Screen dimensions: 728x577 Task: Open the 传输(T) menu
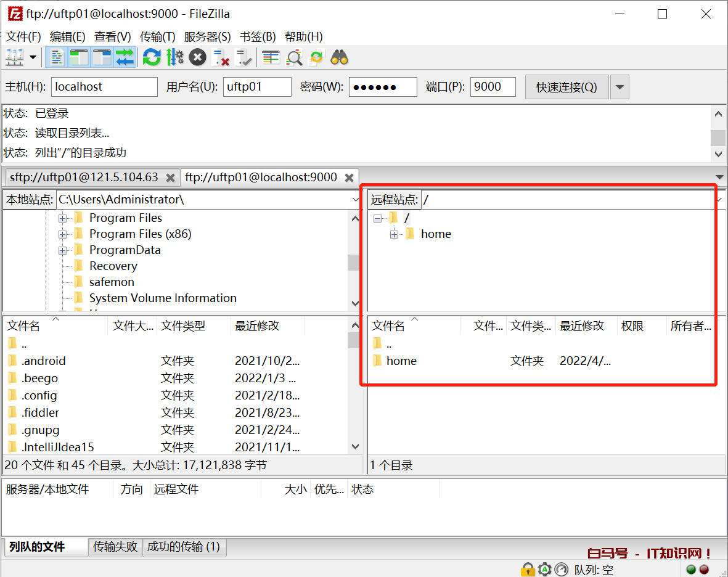pos(157,36)
